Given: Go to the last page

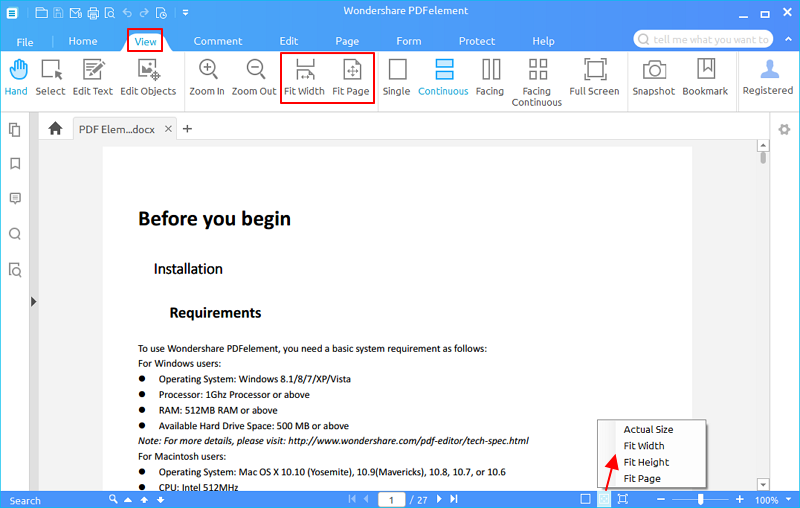Looking at the screenshot, I should tap(454, 499).
